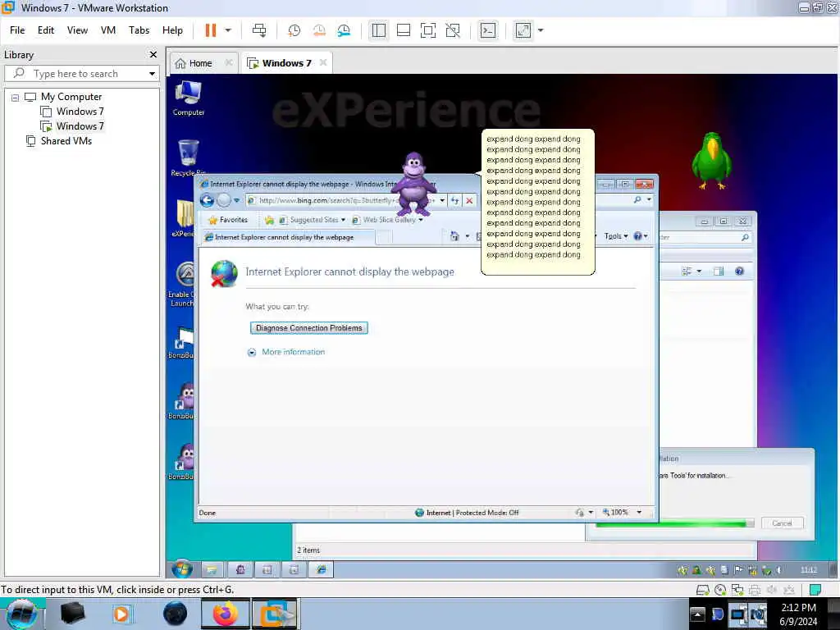Image resolution: width=840 pixels, height=630 pixels.
Task: Open media player from host taskbar
Action: (121, 614)
